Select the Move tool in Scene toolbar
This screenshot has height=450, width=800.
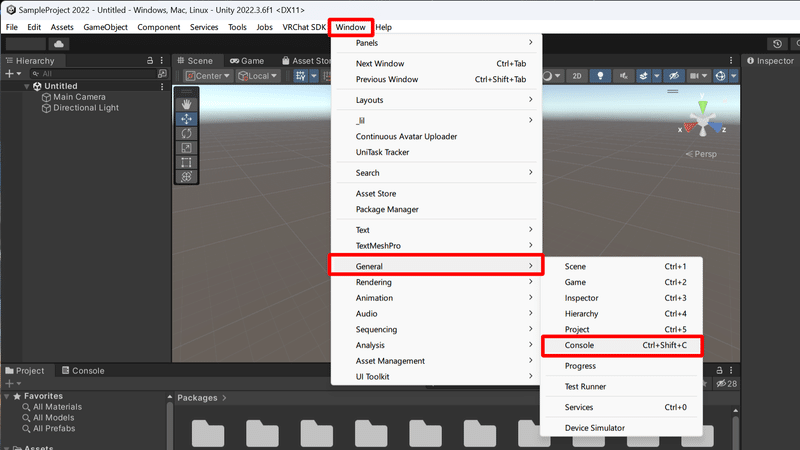click(x=186, y=119)
